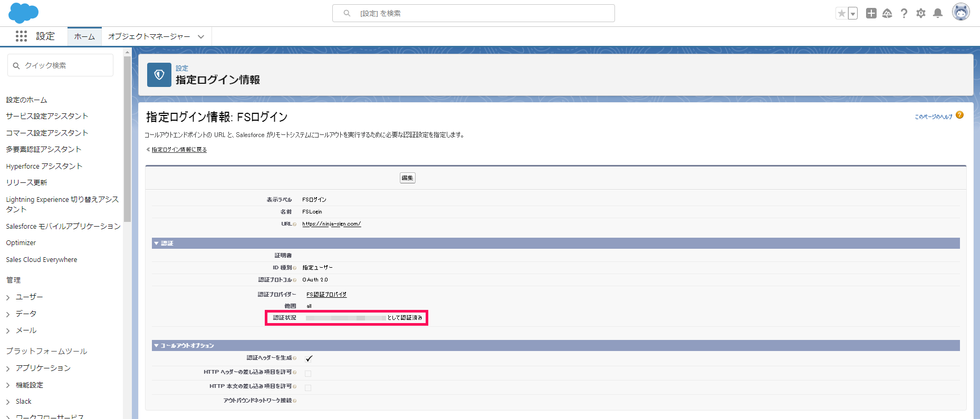Click the info icon next to 認証ヘッダーを生成
This screenshot has height=419, width=980.
294,358
